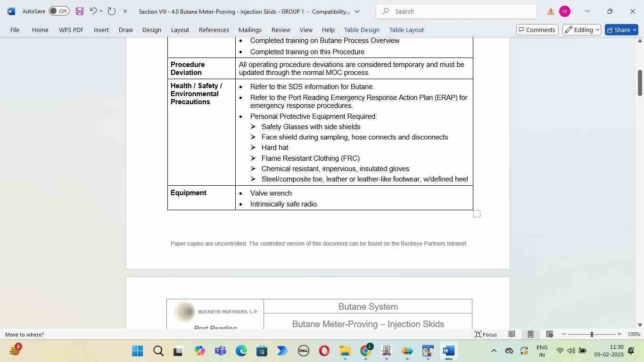644x362 pixels.
Task: Switch to the Home tab
Action: (x=40, y=30)
